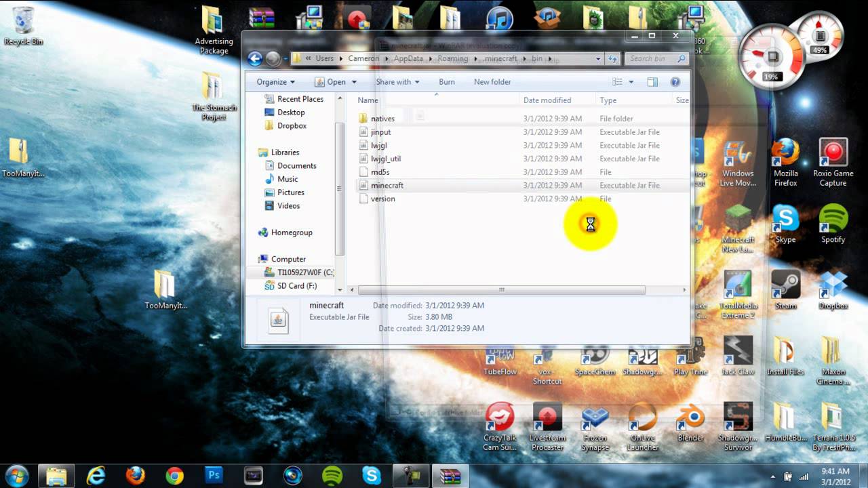
Task: Select the Steam desktop shortcut
Action: [x=785, y=289]
